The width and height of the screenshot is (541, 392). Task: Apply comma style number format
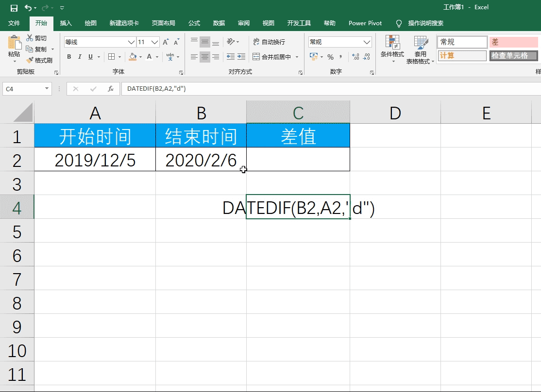pos(341,57)
